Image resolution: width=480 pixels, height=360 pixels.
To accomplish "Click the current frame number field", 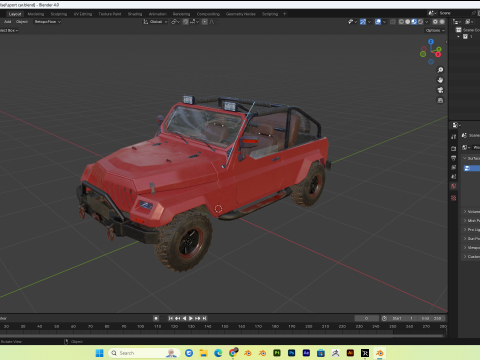I will click(x=366, y=318).
